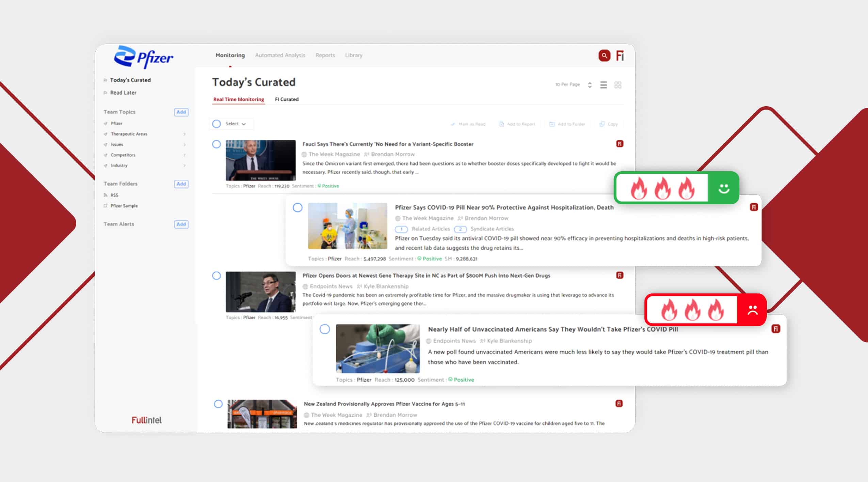Viewport: 868px width, 482px height.
Task: Adjust the 10 Per Page stepper control
Action: pos(590,85)
